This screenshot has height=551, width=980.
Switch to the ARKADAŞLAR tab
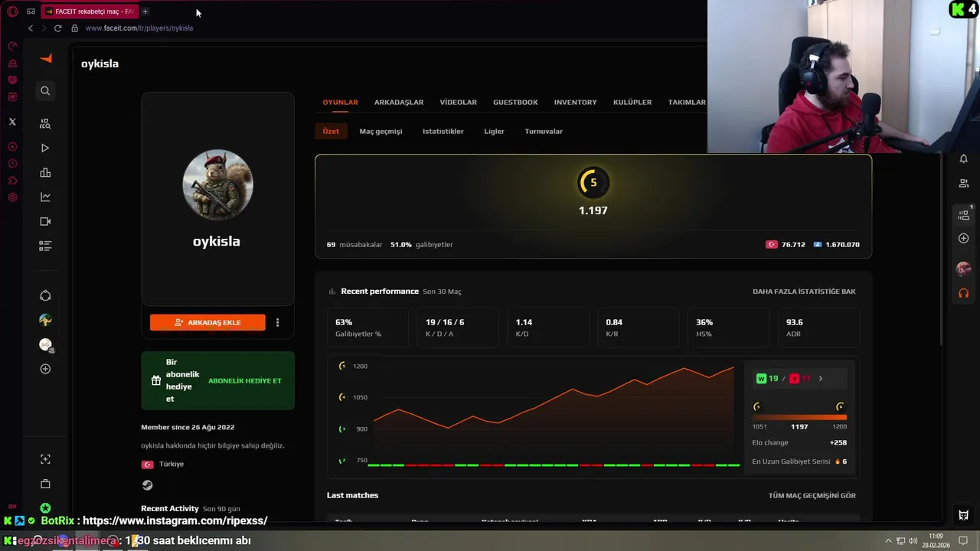coord(399,103)
